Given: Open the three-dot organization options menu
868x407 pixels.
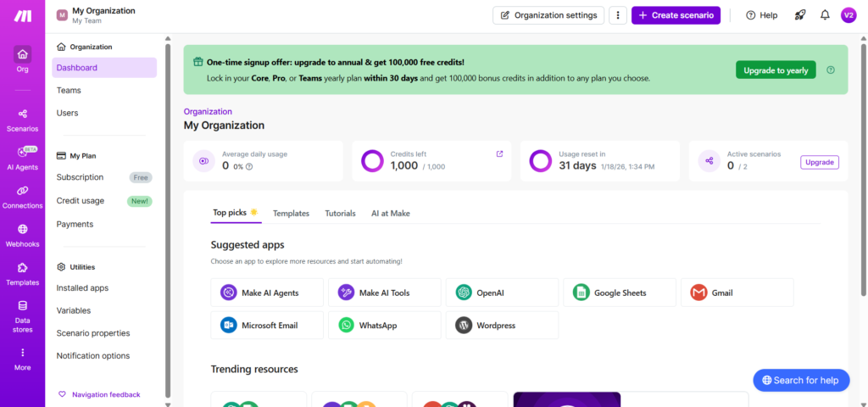Looking at the screenshot, I should (618, 15).
